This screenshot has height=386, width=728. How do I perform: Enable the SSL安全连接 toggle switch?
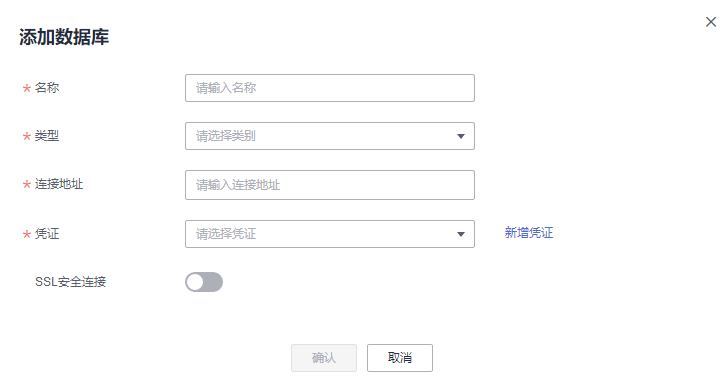(204, 282)
